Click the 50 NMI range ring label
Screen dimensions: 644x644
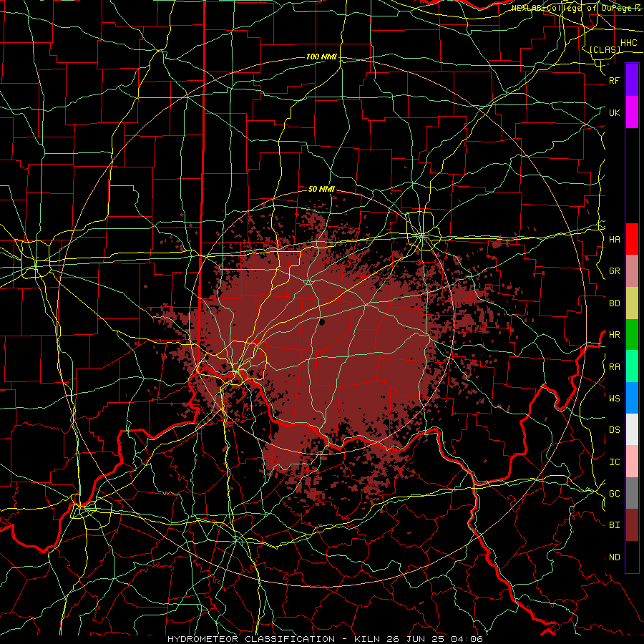click(321, 189)
